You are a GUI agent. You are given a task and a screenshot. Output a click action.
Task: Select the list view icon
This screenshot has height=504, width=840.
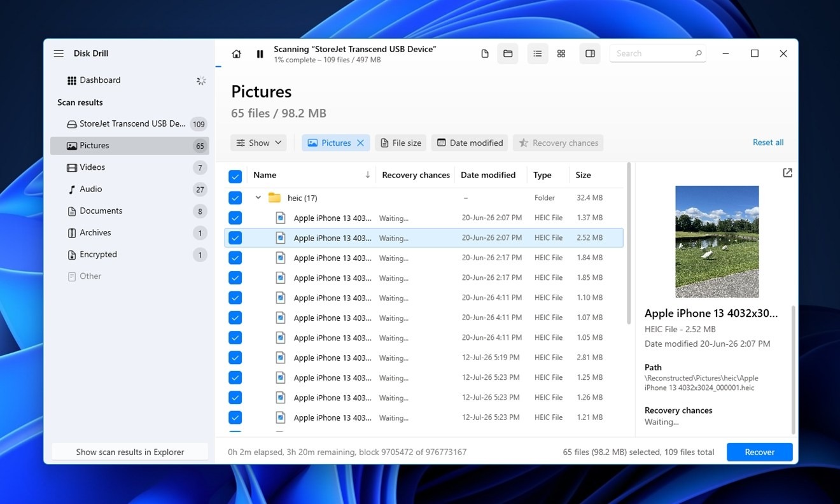click(x=538, y=54)
